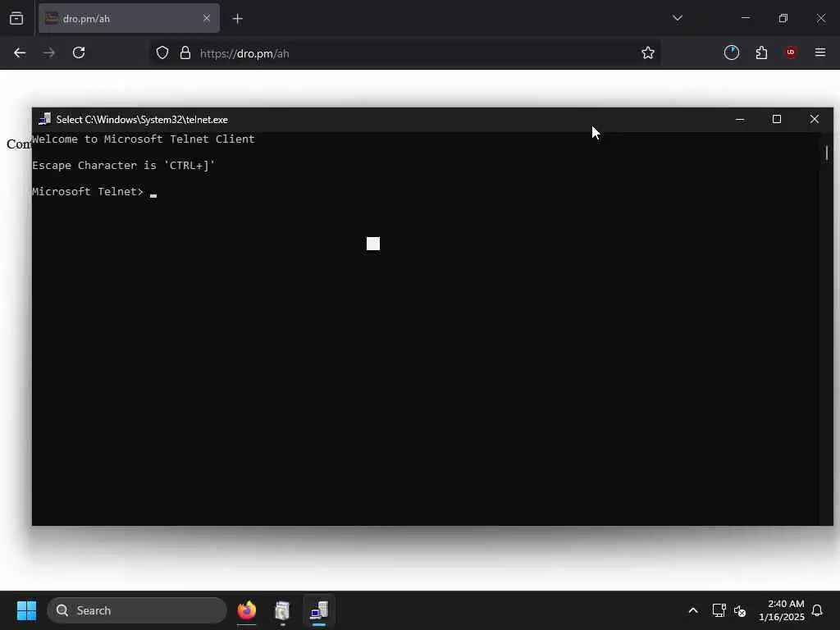Screen dimensions: 840x630
Task: Open the Firefox hamburger application menu
Action: pyautogui.click(x=820, y=52)
